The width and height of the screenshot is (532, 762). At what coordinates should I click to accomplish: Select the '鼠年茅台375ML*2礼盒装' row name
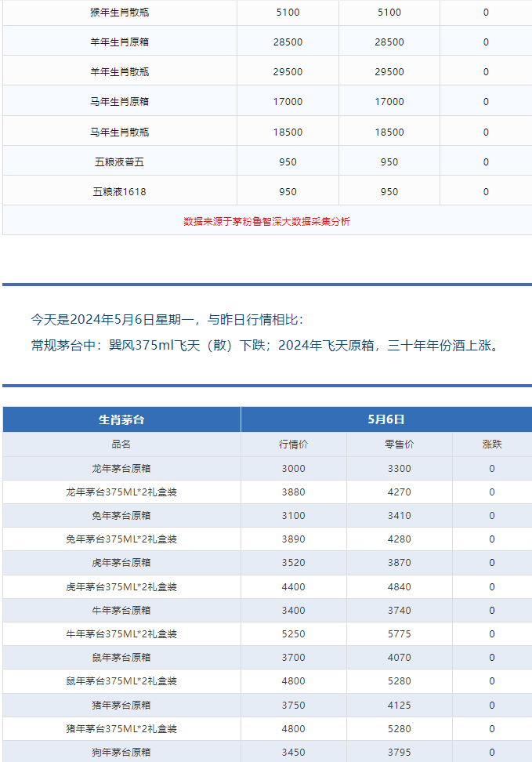(x=121, y=681)
